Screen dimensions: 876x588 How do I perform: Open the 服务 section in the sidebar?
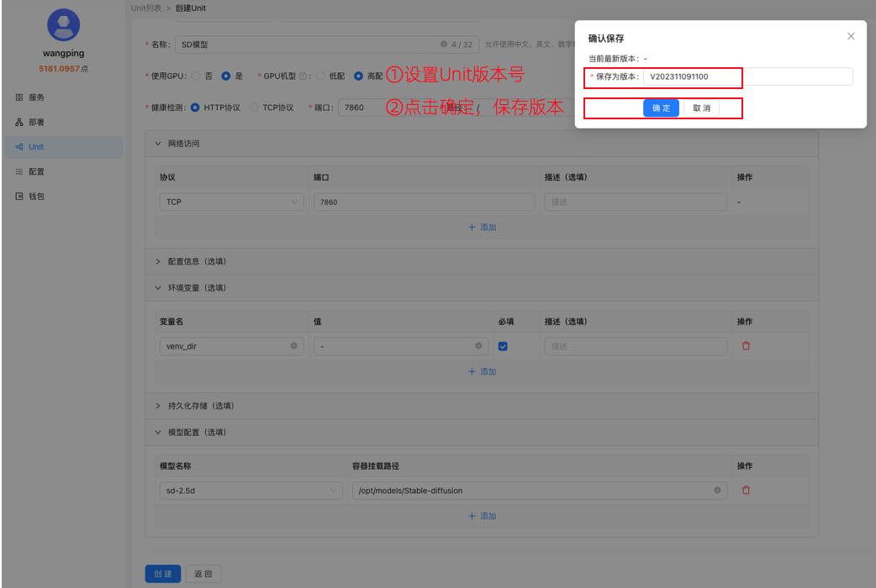point(35,97)
